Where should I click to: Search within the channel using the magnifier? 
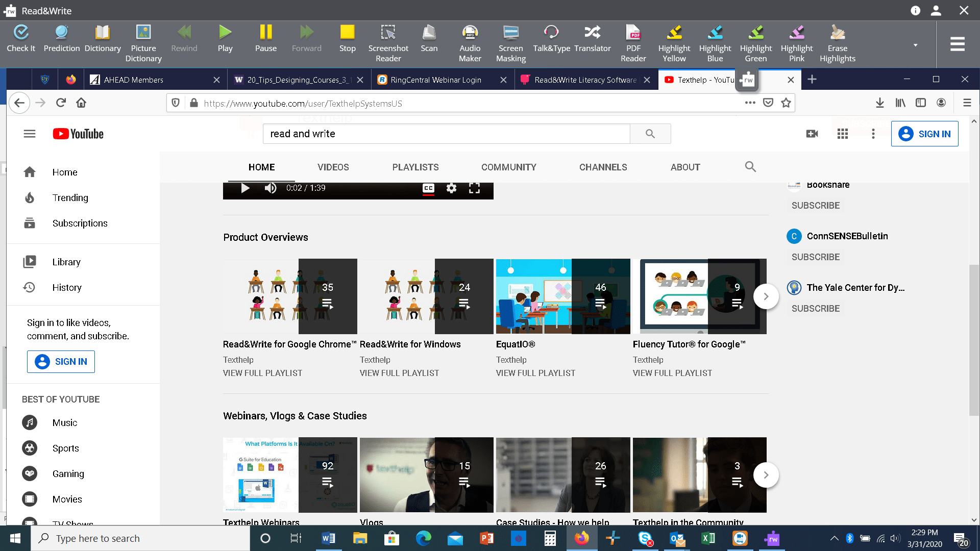click(750, 166)
